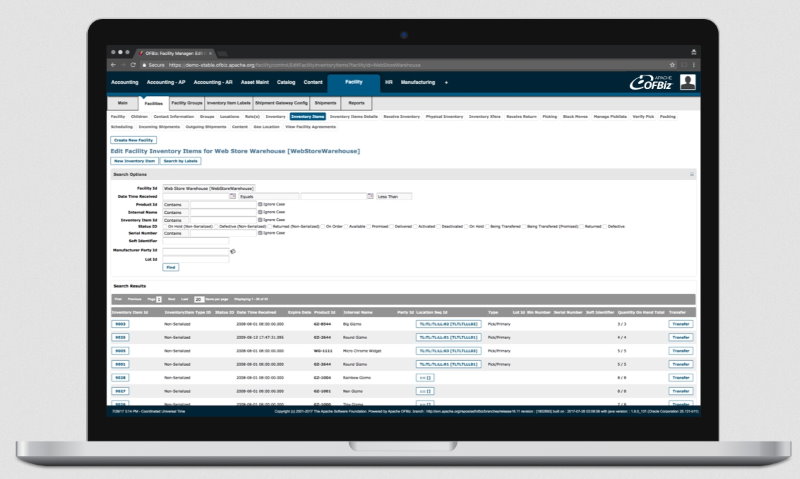Viewport: 800px width, 479px height.
Task: Open the Less Than date dropdown
Action: tap(394, 197)
